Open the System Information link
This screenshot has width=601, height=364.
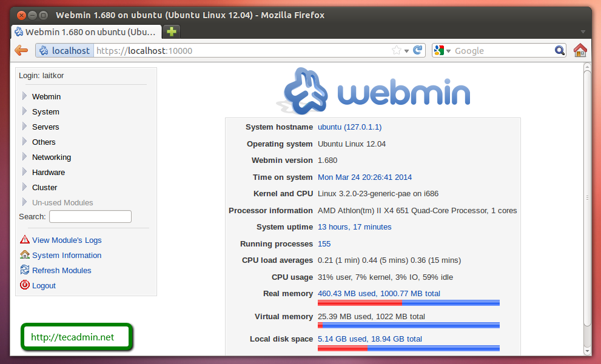(x=67, y=256)
